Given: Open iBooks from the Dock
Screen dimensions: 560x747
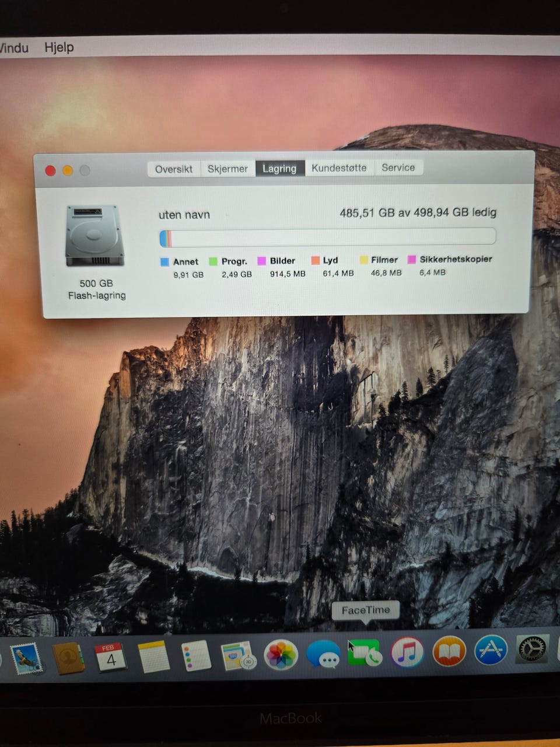Looking at the screenshot, I should pos(449,651).
